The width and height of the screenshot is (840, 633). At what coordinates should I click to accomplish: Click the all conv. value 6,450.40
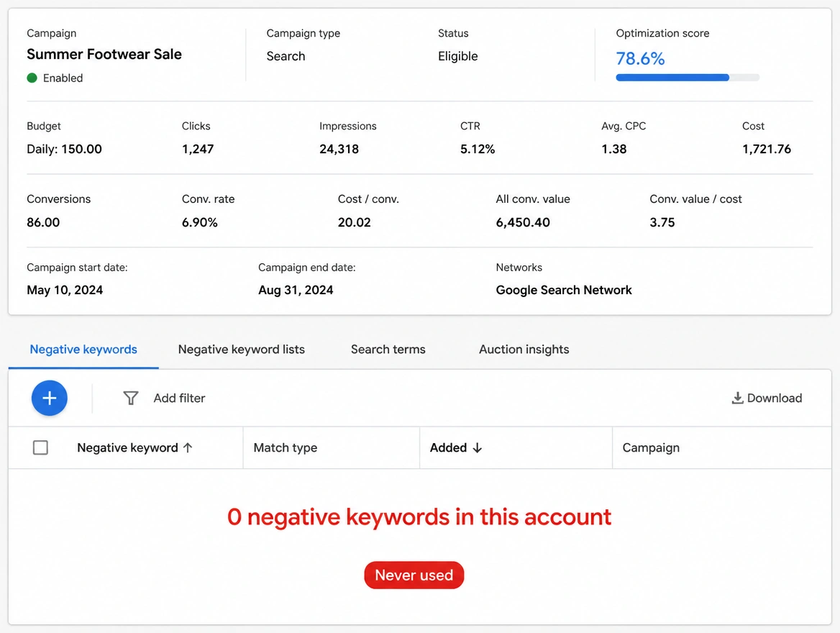(x=523, y=222)
